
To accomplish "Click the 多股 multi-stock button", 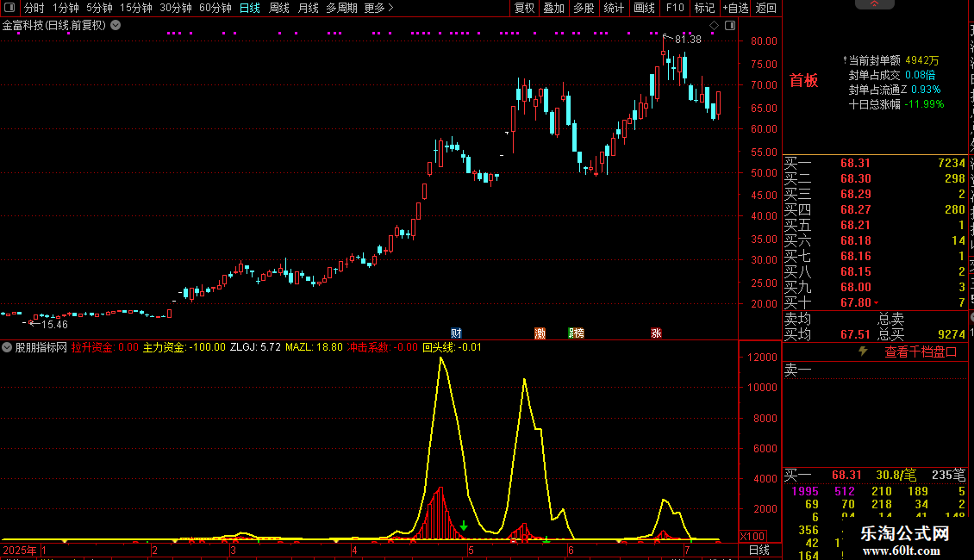I will (x=584, y=8).
